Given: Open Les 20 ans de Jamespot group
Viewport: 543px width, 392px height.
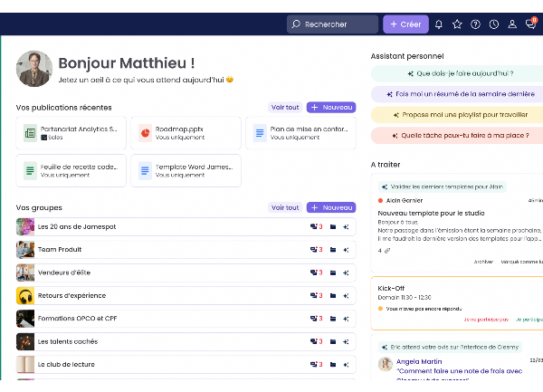Looking at the screenshot, I should coord(186,227).
